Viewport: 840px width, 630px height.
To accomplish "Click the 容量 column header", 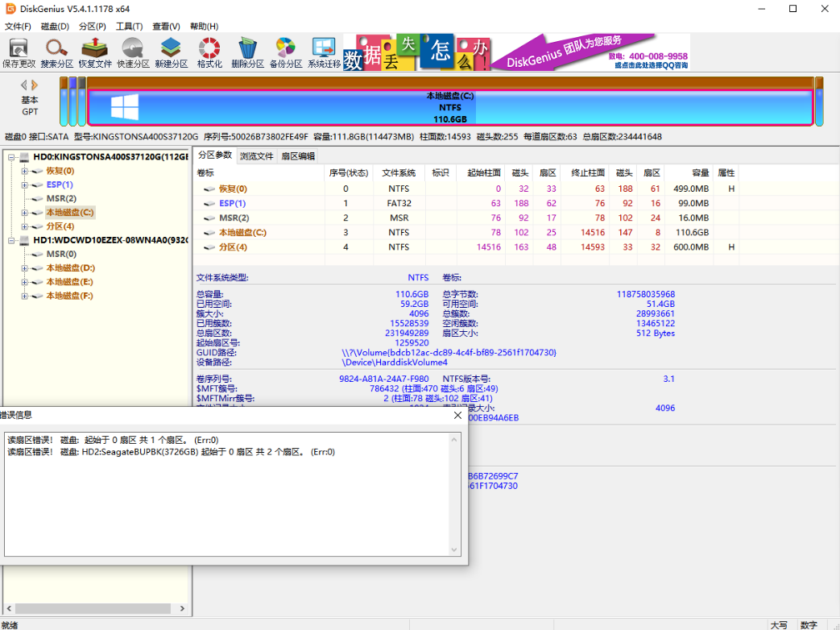I will tap(688, 172).
